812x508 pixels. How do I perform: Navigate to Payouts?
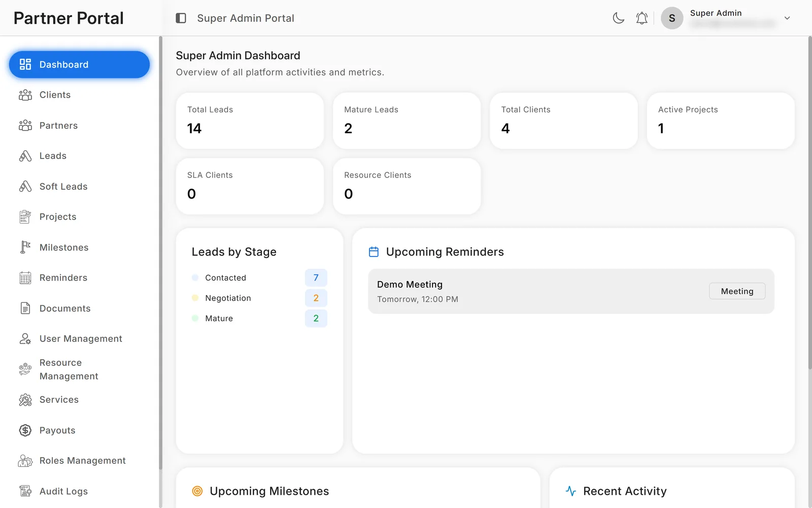(79, 430)
